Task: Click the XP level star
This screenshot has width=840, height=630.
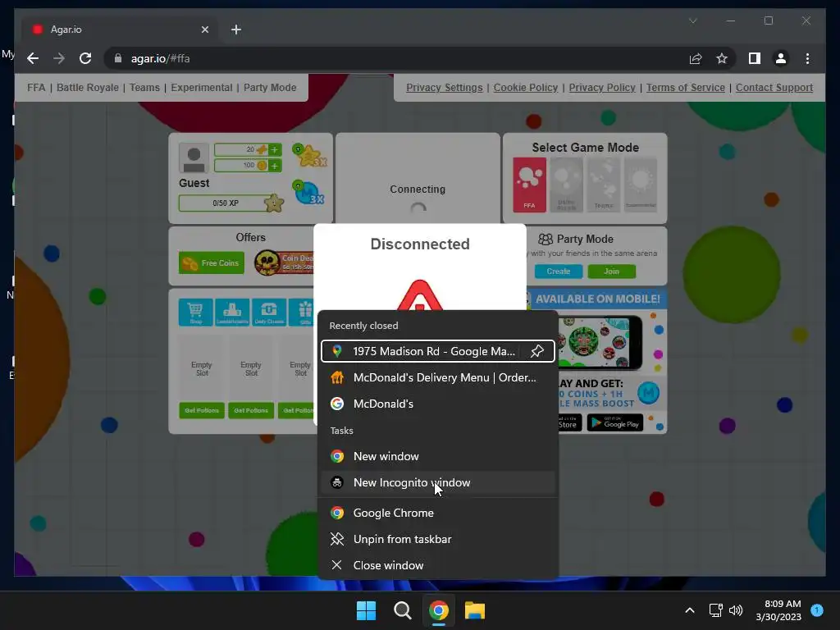Action: [x=274, y=203]
